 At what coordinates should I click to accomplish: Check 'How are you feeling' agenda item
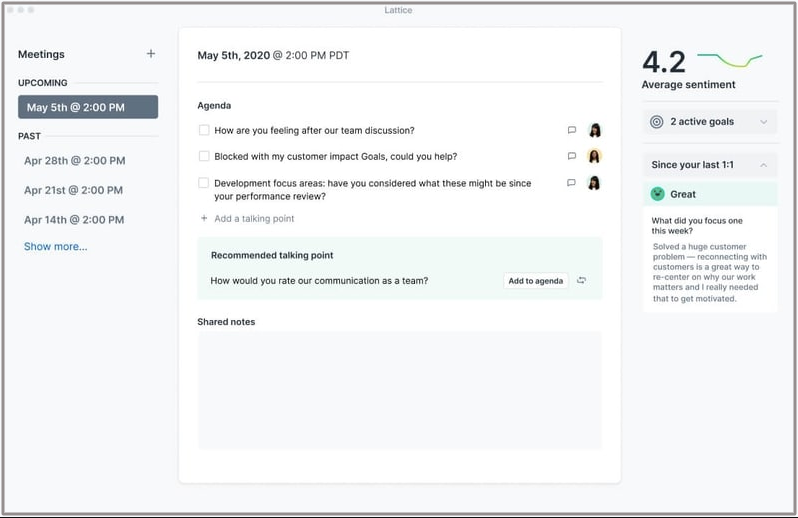tap(204, 130)
